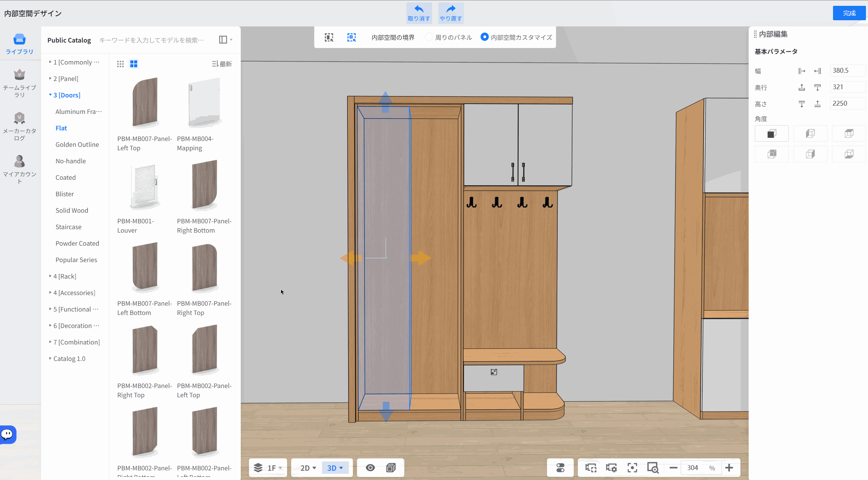This screenshot has width=868, height=480.
Task: Click the height align-bottom icon
Action: [x=818, y=104]
